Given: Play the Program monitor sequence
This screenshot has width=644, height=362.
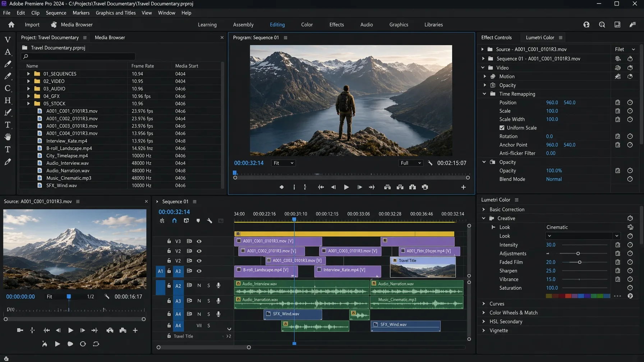Looking at the screenshot, I should [346, 187].
